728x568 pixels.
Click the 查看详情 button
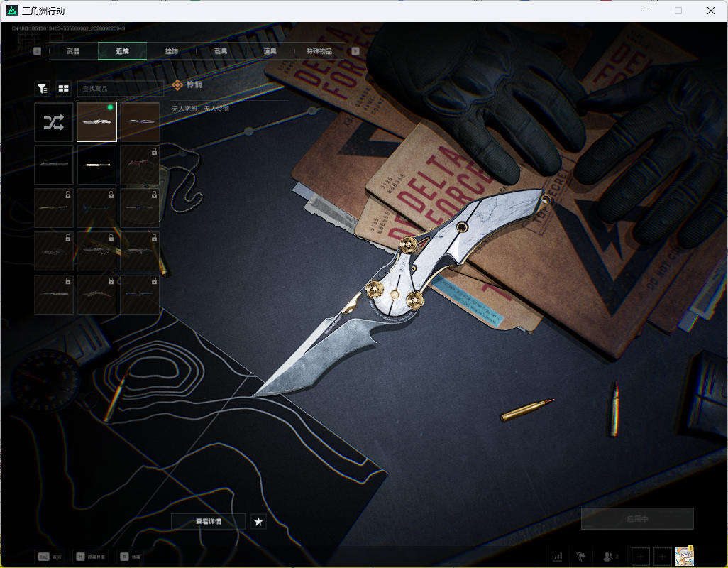point(209,522)
